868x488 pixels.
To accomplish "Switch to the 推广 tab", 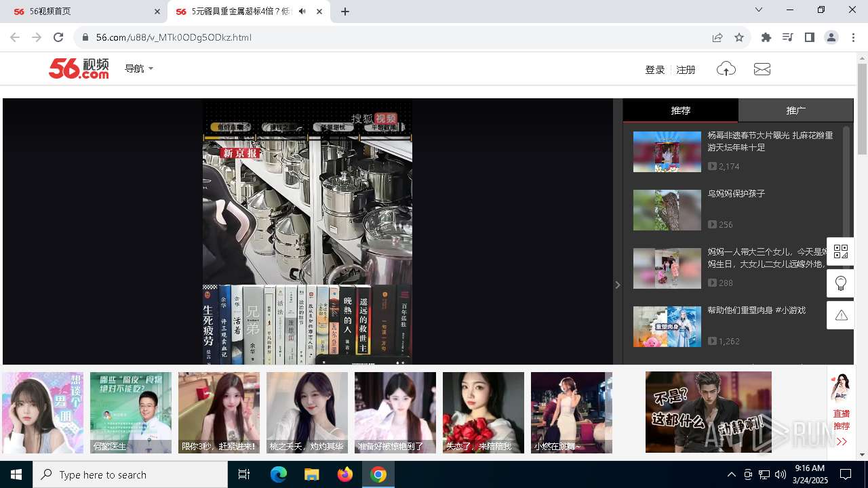I will click(795, 110).
